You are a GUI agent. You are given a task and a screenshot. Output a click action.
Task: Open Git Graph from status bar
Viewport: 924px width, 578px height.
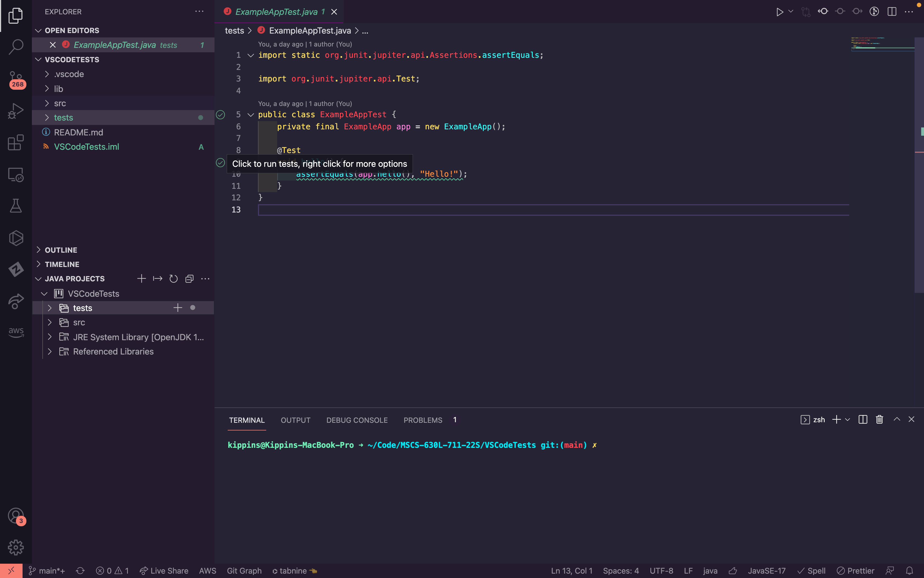click(x=244, y=571)
